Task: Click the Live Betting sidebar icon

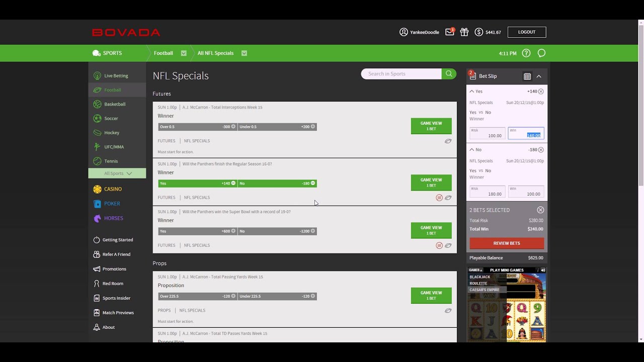Action: coord(97,76)
